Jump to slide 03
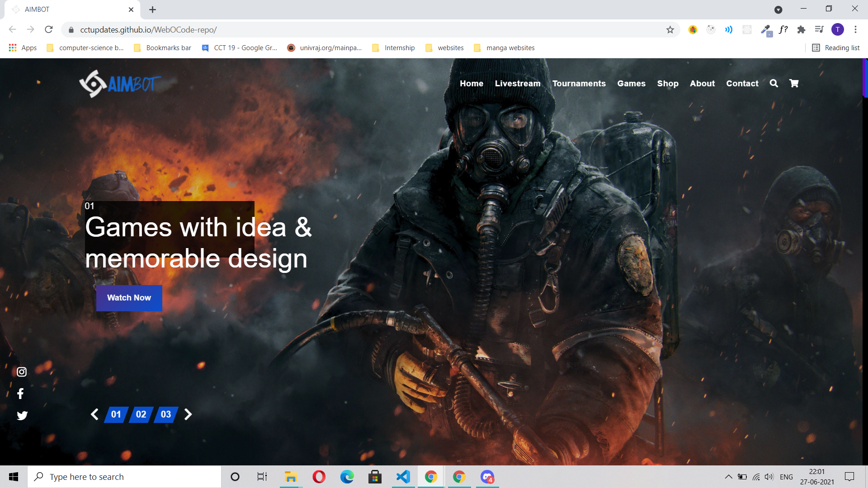 (166, 414)
